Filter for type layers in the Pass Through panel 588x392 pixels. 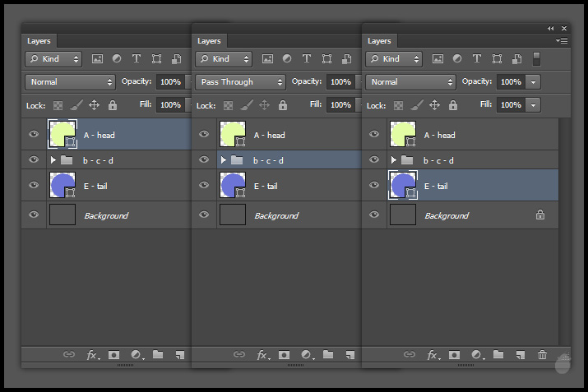tap(307, 59)
